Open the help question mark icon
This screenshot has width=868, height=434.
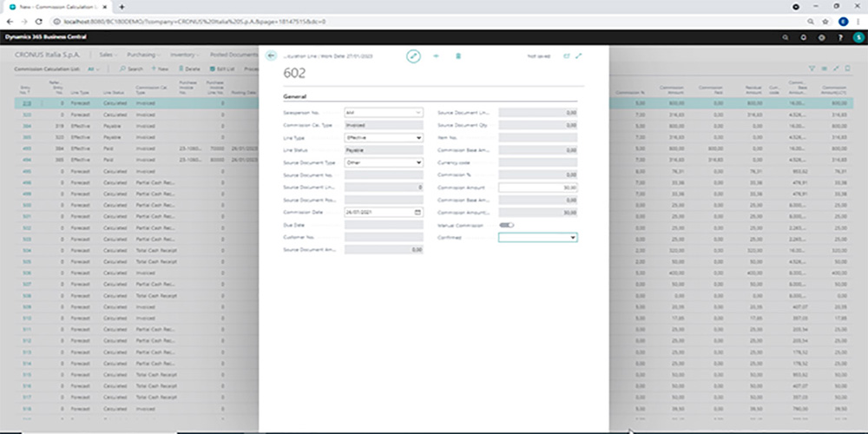click(838, 37)
